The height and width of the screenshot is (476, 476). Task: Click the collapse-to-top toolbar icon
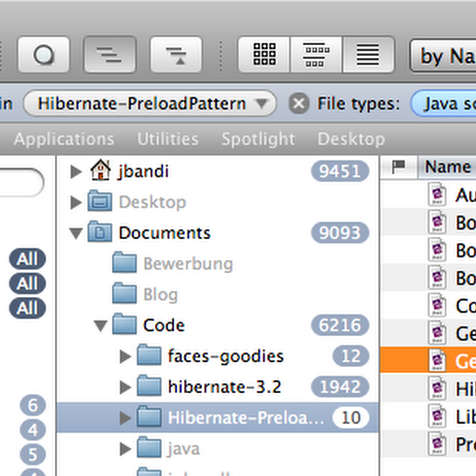[x=176, y=55]
